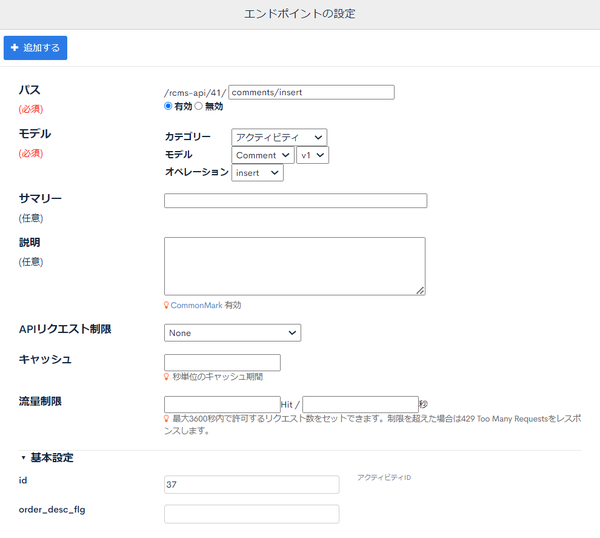Viewport: 600px width, 538px height.
Task: Select the 無効 radio button
Action: pos(198,106)
